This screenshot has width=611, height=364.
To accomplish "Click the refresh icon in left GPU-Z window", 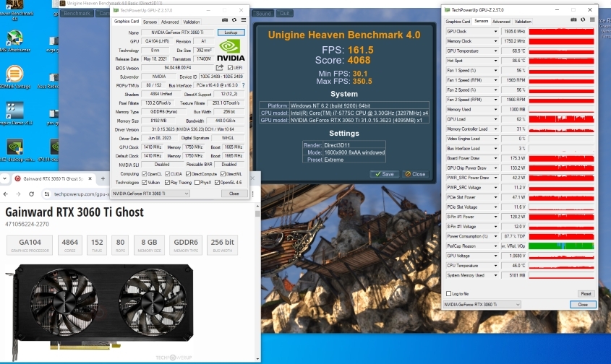I will coord(234,19).
